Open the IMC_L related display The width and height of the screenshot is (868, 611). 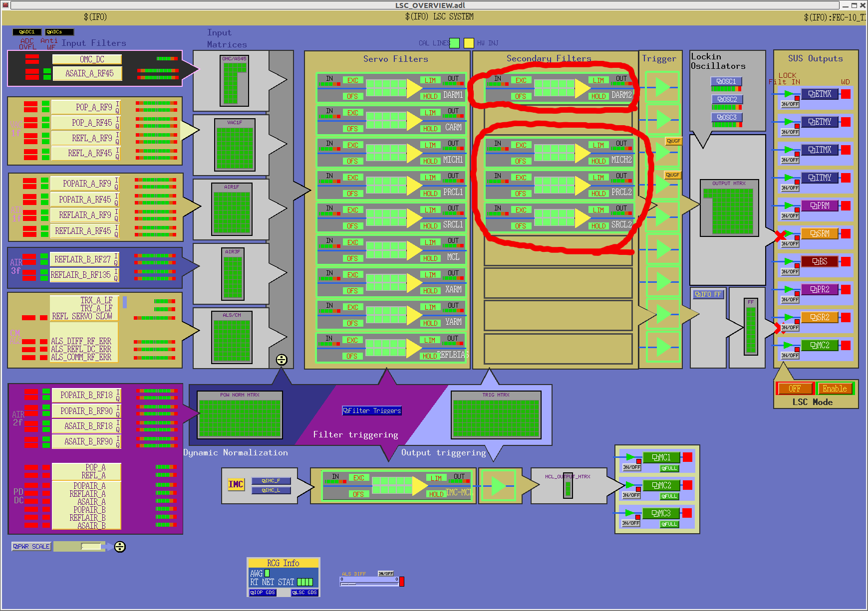(x=271, y=490)
